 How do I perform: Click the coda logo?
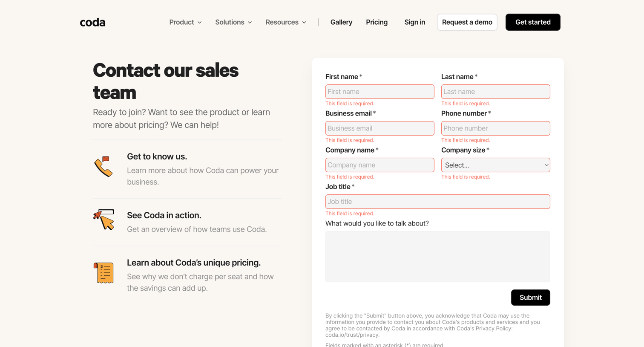(x=92, y=22)
